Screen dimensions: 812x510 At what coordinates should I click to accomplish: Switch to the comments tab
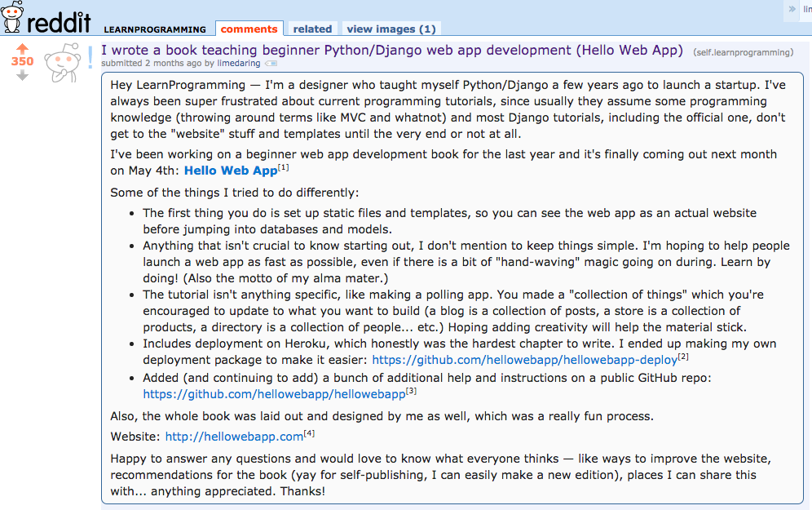249,29
